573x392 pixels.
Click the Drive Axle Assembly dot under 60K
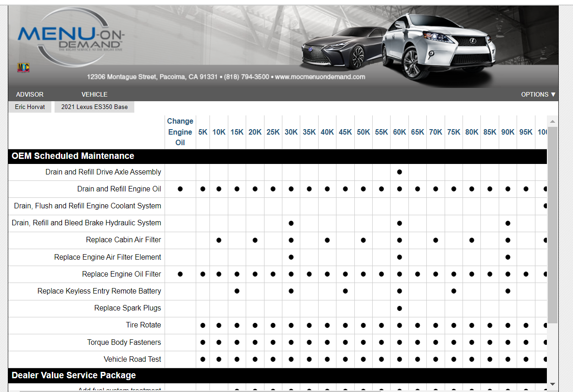point(400,172)
